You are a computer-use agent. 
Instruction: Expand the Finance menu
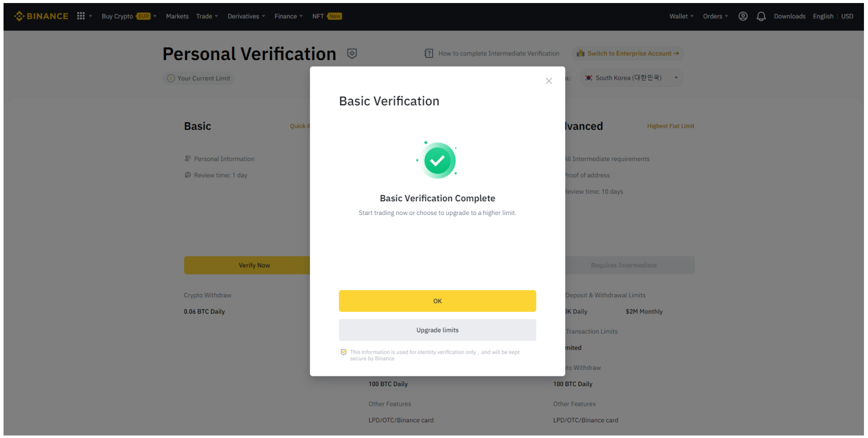289,16
